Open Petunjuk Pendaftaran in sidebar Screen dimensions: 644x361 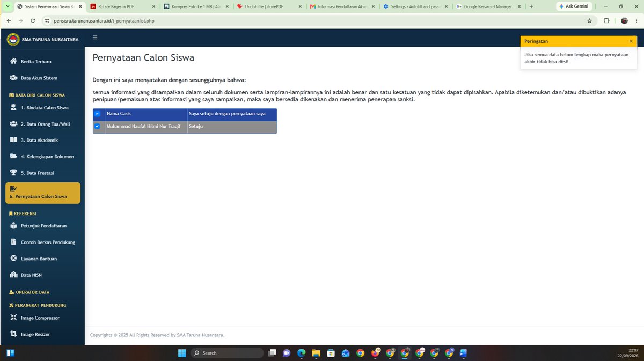pyautogui.click(x=42, y=226)
